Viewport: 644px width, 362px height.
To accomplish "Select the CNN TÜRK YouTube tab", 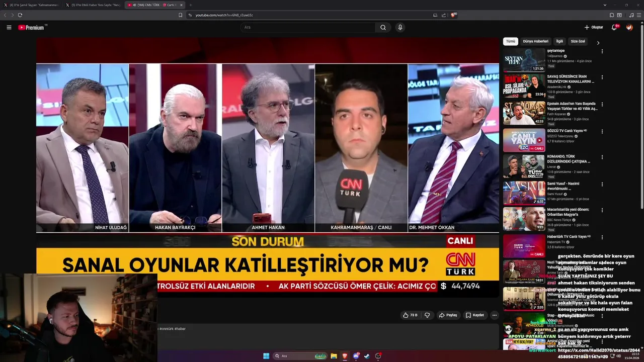I will tap(155, 5).
